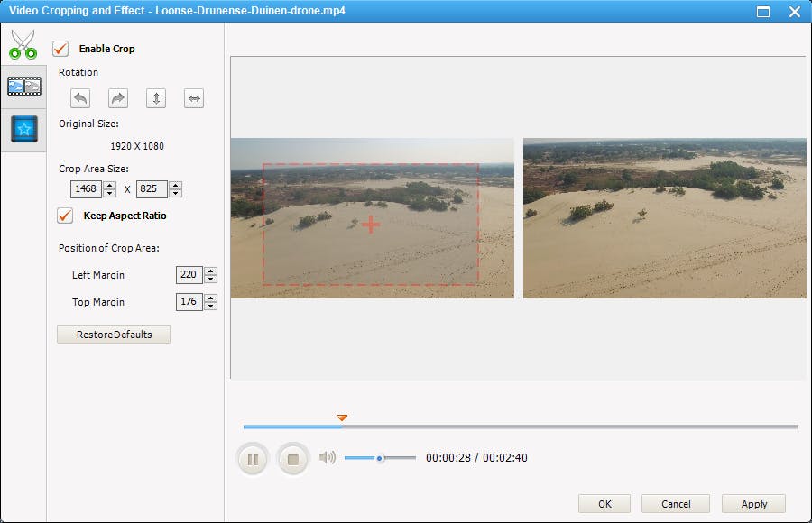
Task: Uncheck the Enable Crop checkbox
Action: point(61,49)
